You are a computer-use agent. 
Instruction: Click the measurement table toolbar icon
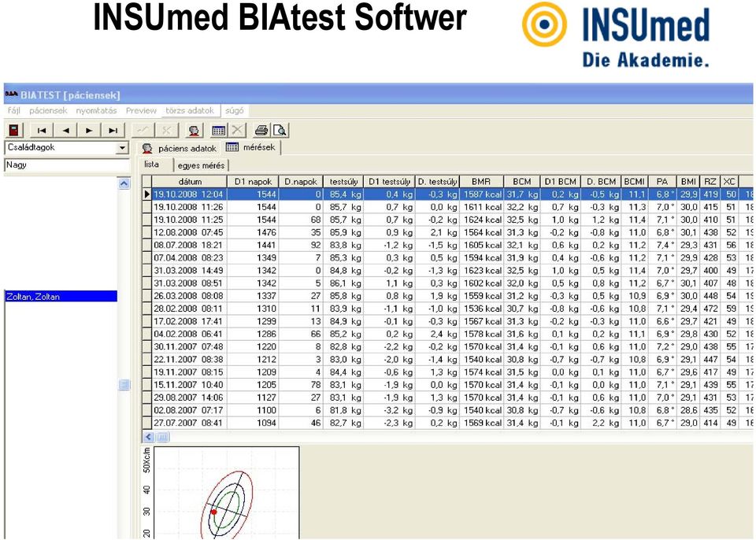(218, 130)
